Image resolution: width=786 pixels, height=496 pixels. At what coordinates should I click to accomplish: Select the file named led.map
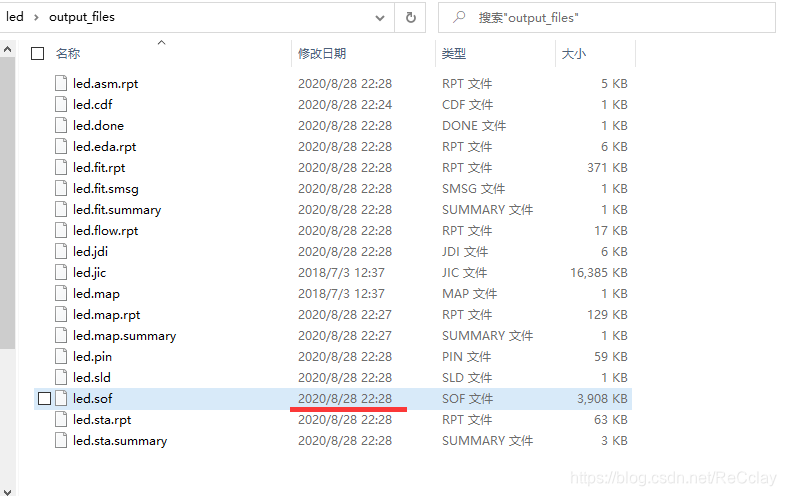96,293
